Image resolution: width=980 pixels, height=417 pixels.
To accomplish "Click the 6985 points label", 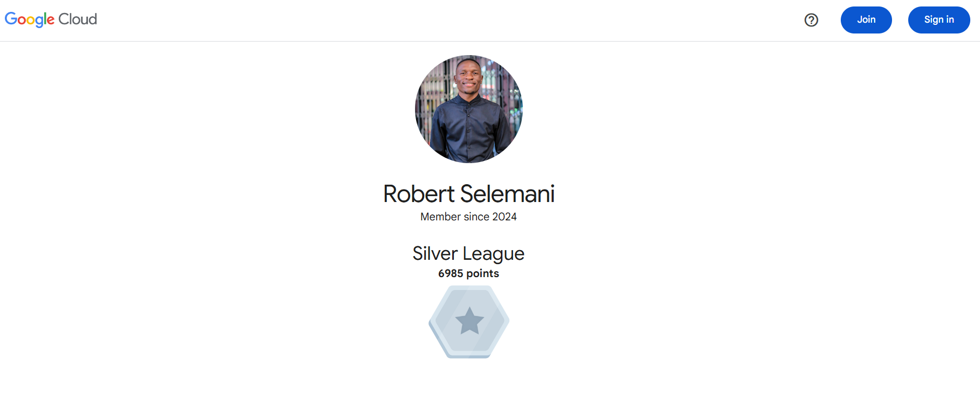I will click(x=468, y=273).
